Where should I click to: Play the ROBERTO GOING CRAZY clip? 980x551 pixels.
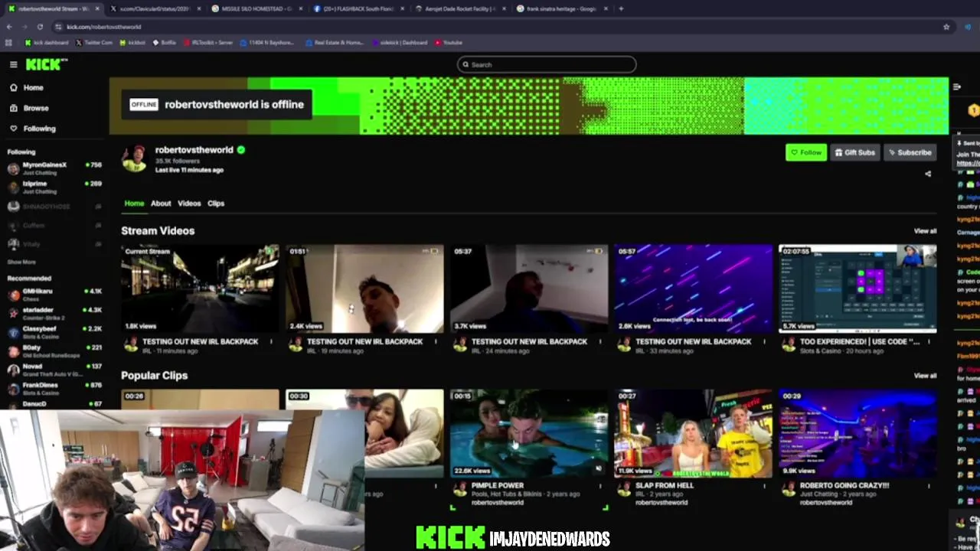(x=857, y=433)
